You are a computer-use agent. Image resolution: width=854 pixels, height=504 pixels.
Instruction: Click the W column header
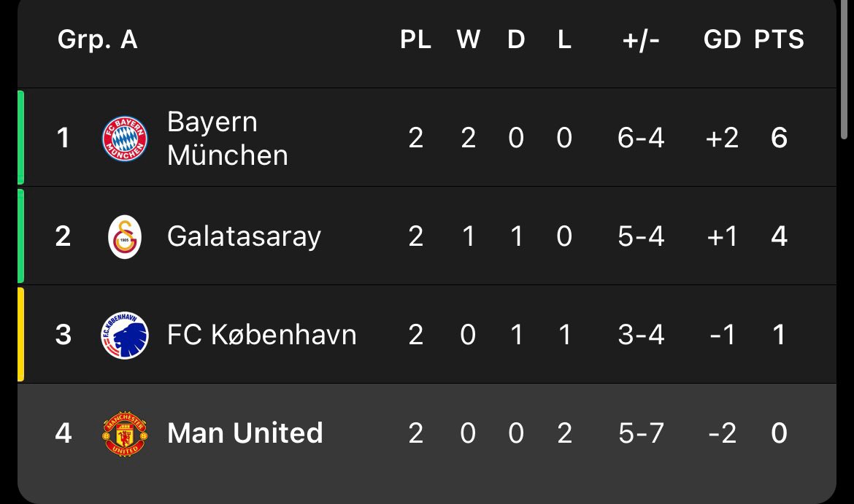469,39
